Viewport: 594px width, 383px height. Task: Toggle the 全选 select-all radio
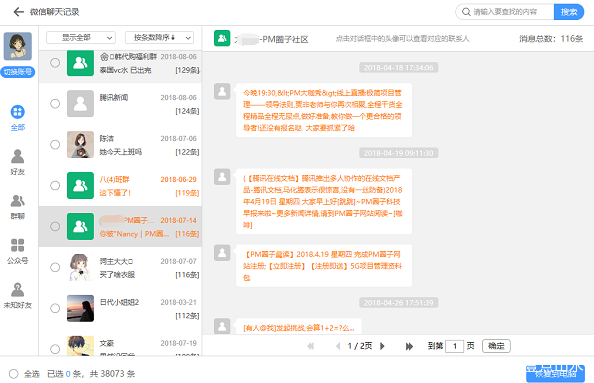14,374
